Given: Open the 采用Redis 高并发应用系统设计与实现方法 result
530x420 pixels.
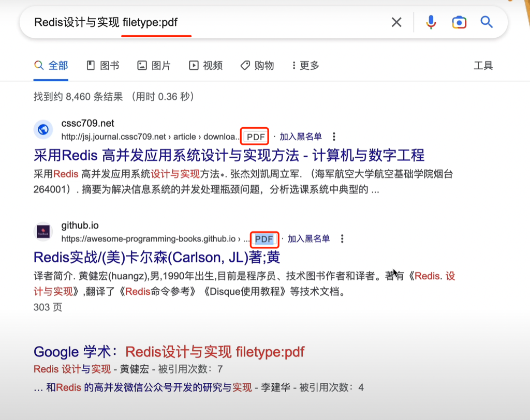Looking at the screenshot, I should coord(229,155).
